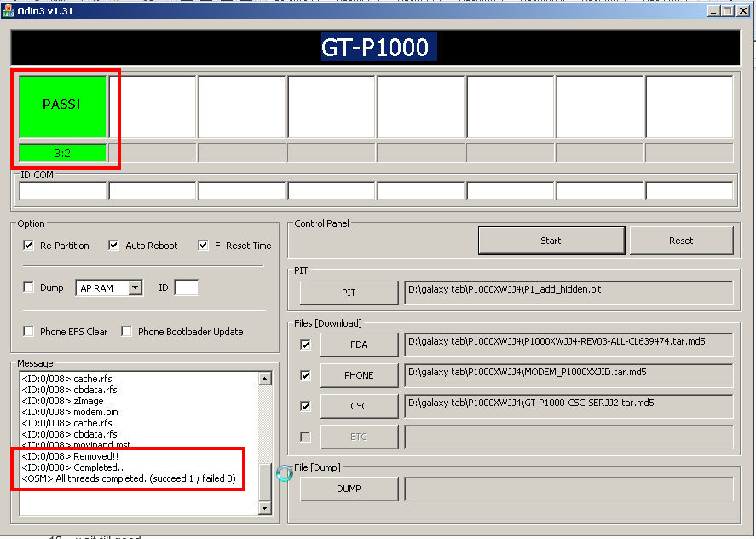The height and width of the screenshot is (539, 756).
Task: Choose a PDA file with the PDA button
Action: (359, 345)
